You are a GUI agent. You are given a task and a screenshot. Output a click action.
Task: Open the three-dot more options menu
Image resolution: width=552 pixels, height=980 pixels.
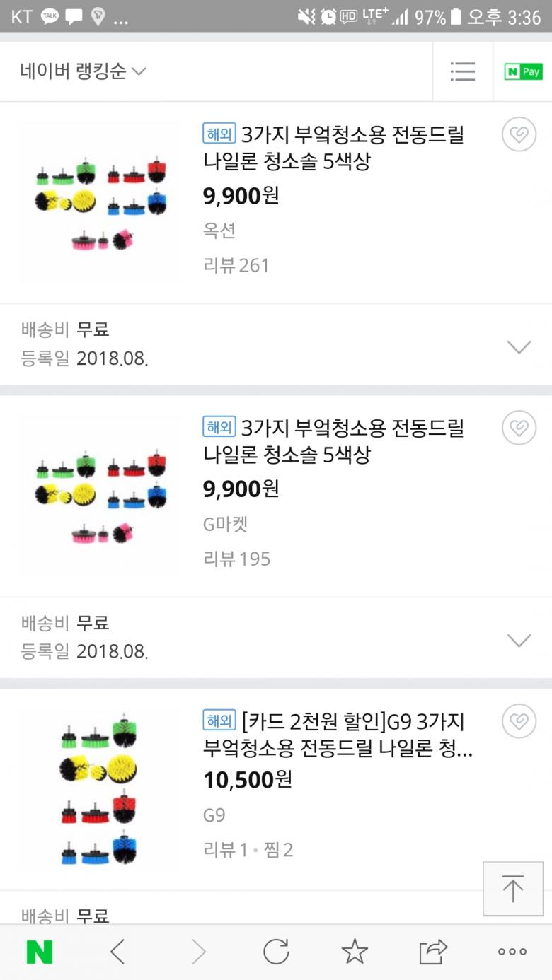[512, 952]
